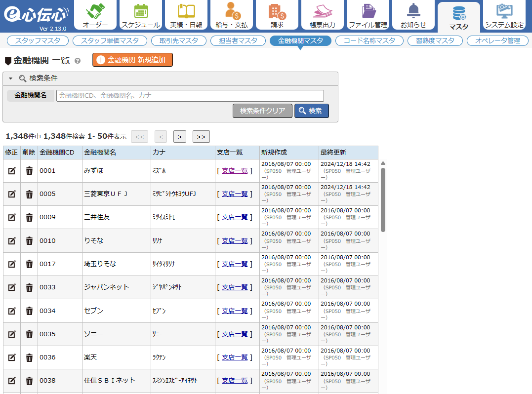Edit the 三井住友 row
Image resolution: width=532 pixels, height=394 pixels.
[12, 217]
